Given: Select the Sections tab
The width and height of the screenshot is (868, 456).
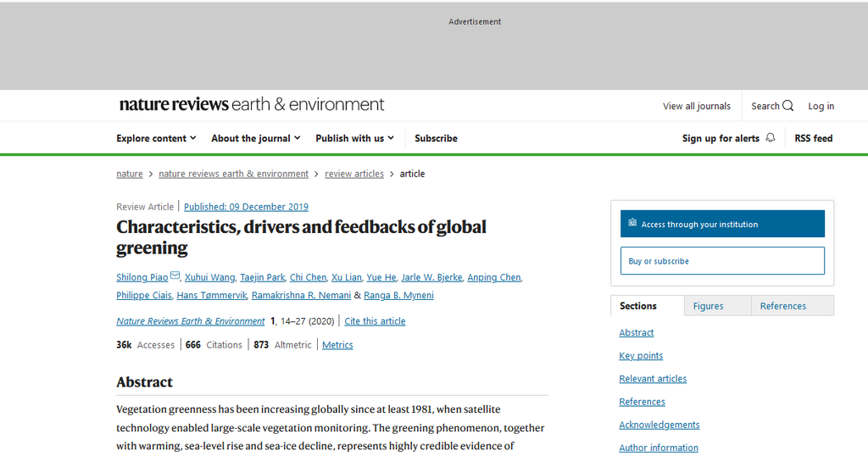Looking at the screenshot, I should (x=638, y=306).
